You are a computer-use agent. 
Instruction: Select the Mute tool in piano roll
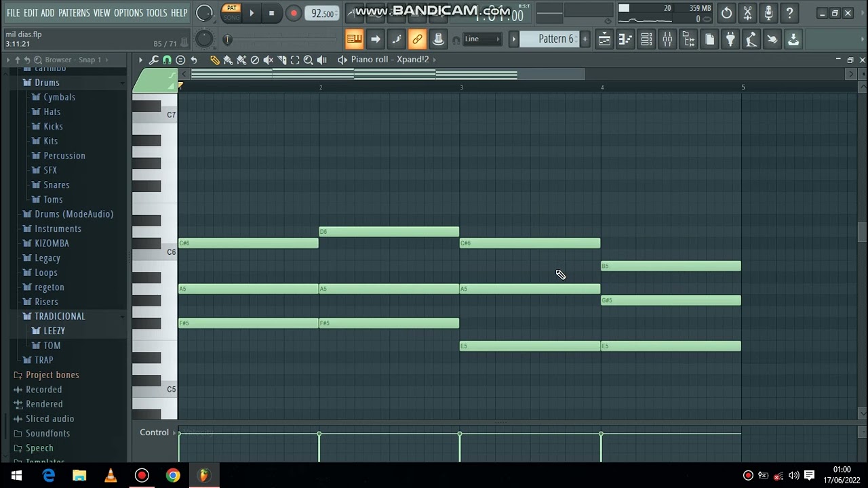coord(269,60)
